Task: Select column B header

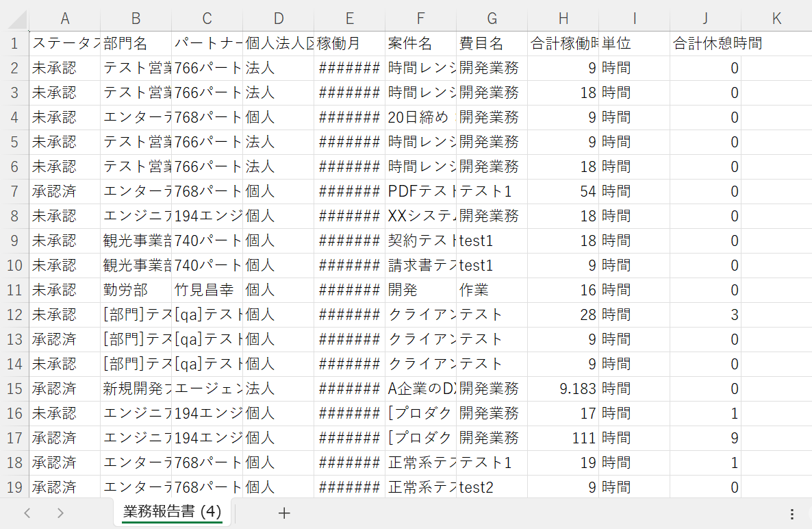Action: pyautogui.click(x=136, y=19)
